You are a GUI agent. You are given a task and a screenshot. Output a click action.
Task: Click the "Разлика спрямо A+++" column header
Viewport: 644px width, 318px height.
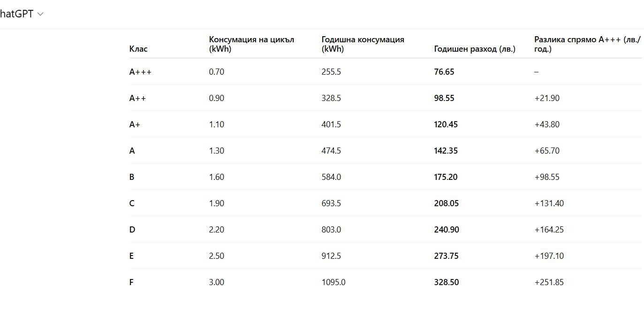coord(587,44)
